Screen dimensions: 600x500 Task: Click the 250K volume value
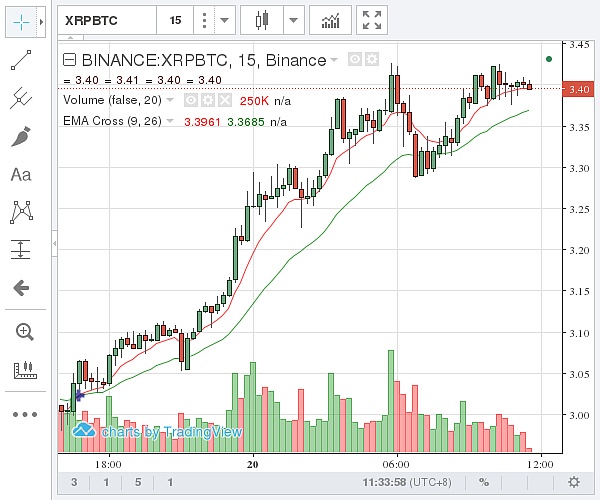254,101
